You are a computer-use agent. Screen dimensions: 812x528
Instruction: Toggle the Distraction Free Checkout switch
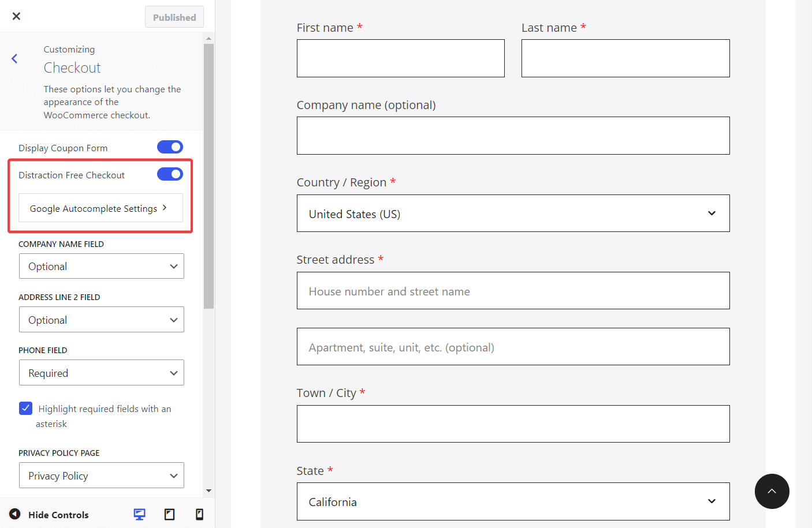tap(170, 174)
